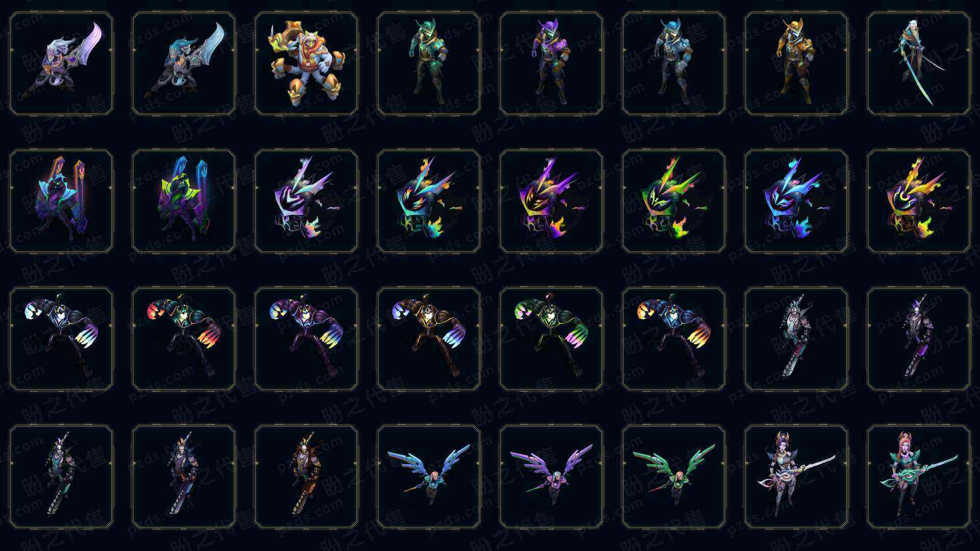
Task: Choose the green glowing clawed figure chroma
Action: (551, 339)
